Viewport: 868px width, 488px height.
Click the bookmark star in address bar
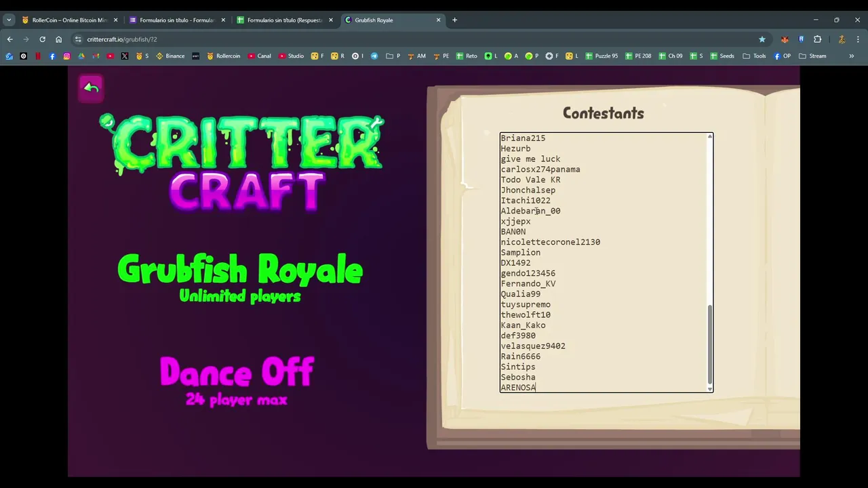(x=762, y=39)
